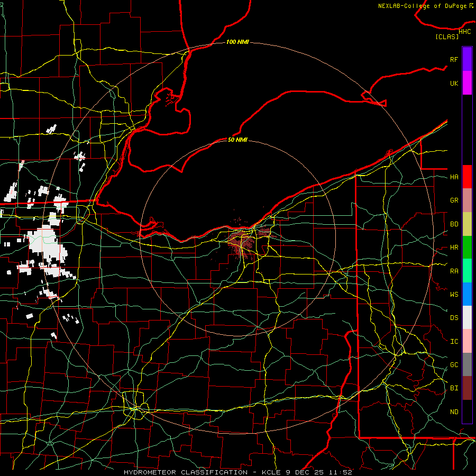Click the GR legend label

pyautogui.click(x=454, y=200)
